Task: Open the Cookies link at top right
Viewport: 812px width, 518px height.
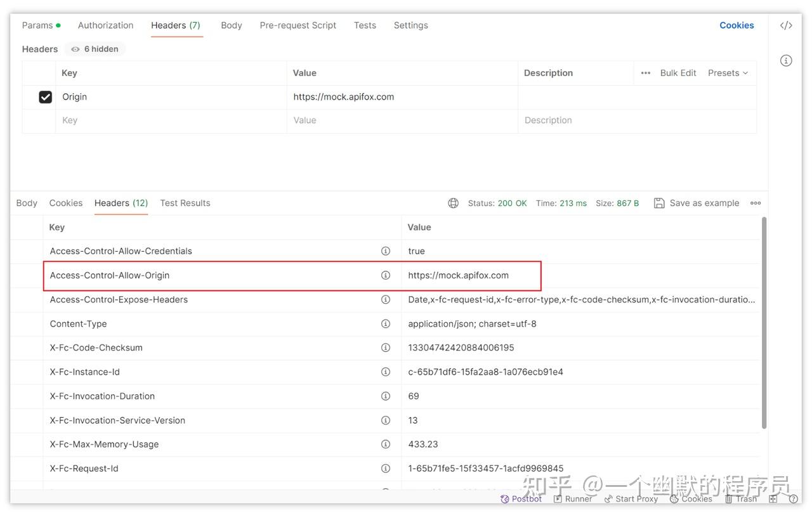Action: (737, 25)
